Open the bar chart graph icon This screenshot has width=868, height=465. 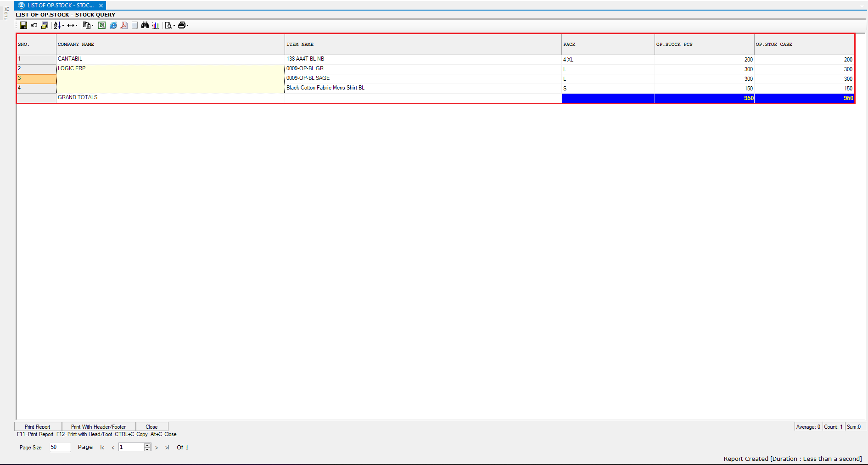tap(156, 25)
